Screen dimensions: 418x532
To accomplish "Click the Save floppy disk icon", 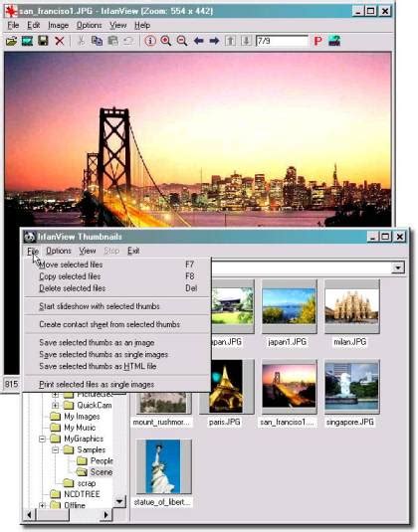I will click(x=43, y=42).
